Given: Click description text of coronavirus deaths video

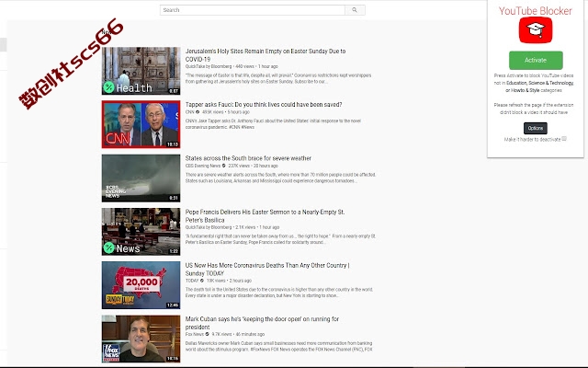Looking at the screenshot, I should click(279, 293).
